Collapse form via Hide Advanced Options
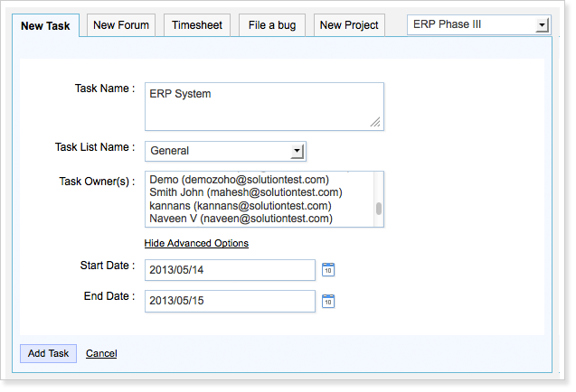The image size is (576, 392). (x=196, y=243)
